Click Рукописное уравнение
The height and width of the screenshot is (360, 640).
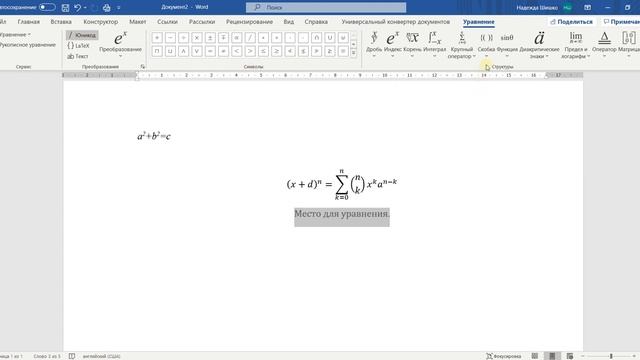(x=28, y=45)
